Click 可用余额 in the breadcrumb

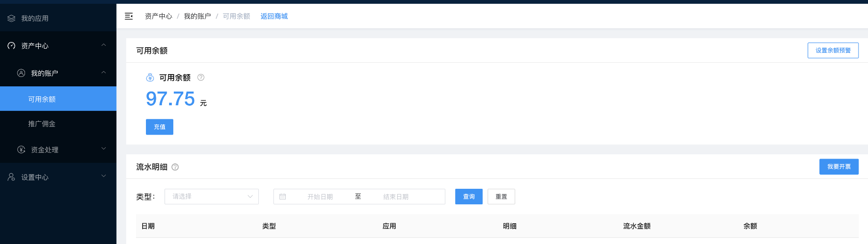237,17
